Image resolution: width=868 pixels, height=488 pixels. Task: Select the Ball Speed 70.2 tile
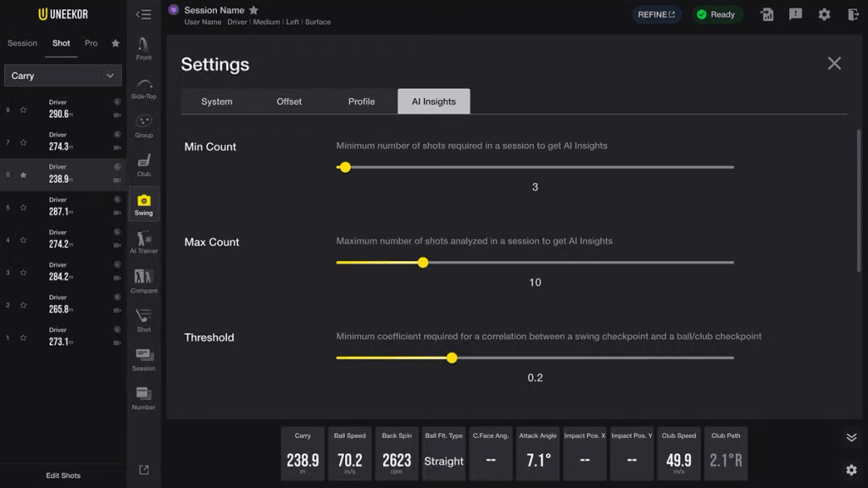[350, 454]
